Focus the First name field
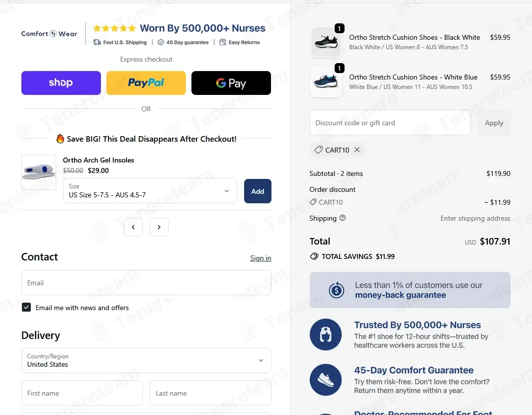 coord(82,393)
